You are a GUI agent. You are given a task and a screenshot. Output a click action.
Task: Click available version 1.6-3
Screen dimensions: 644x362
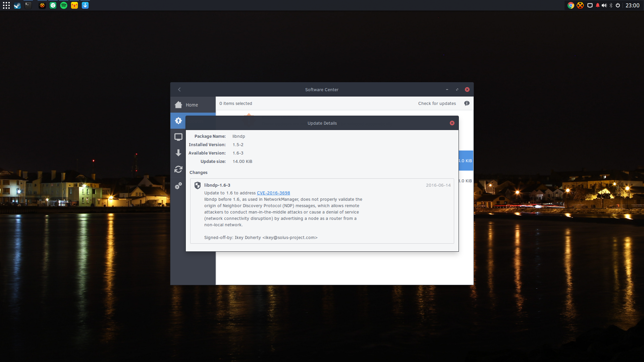(238, 153)
